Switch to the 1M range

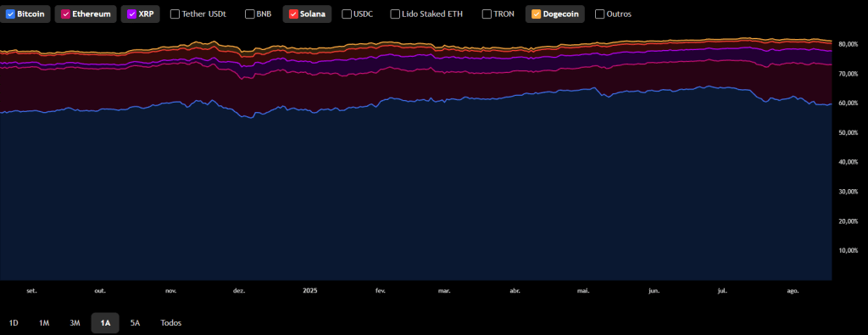point(44,323)
